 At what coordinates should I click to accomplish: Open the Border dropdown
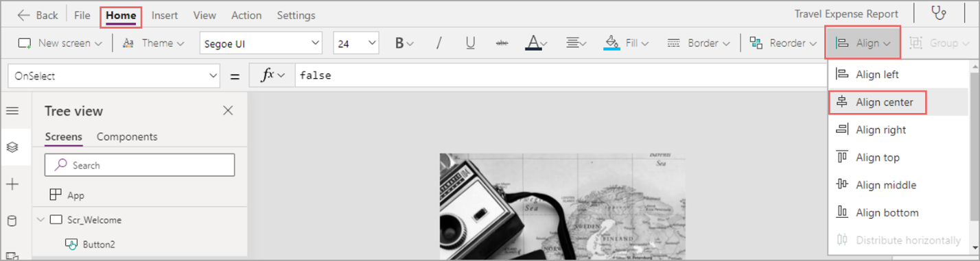699,43
